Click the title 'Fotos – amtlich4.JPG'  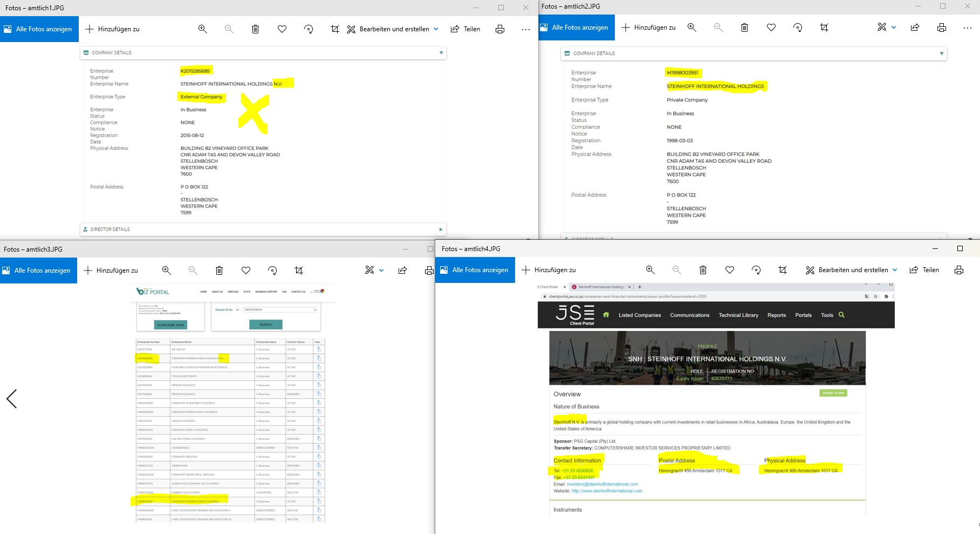tap(471, 249)
